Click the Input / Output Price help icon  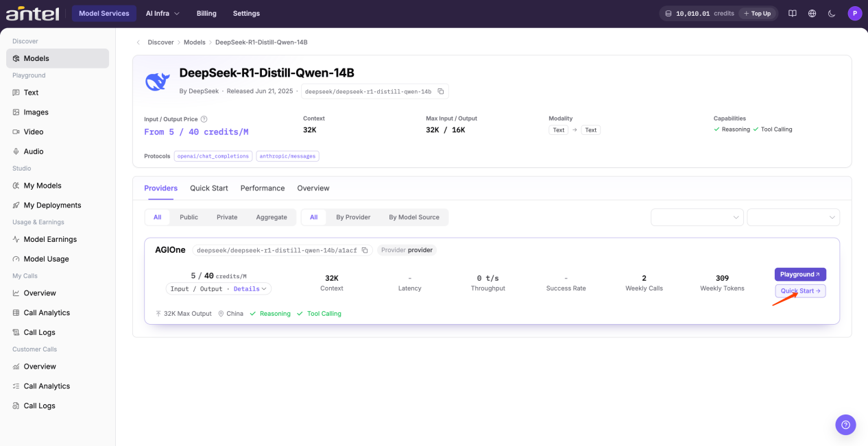204,119
